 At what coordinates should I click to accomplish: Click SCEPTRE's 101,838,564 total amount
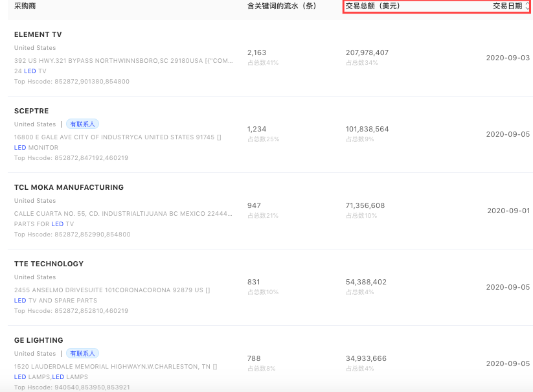point(367,129)
